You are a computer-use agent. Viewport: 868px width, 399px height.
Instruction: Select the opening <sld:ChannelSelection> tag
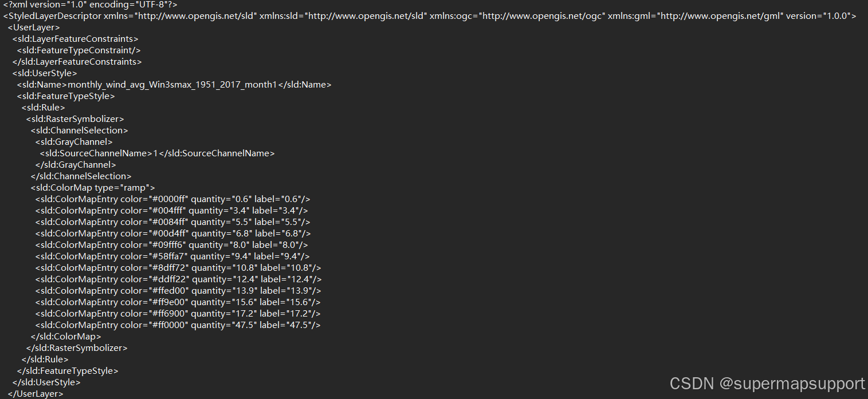coord(79,131)
